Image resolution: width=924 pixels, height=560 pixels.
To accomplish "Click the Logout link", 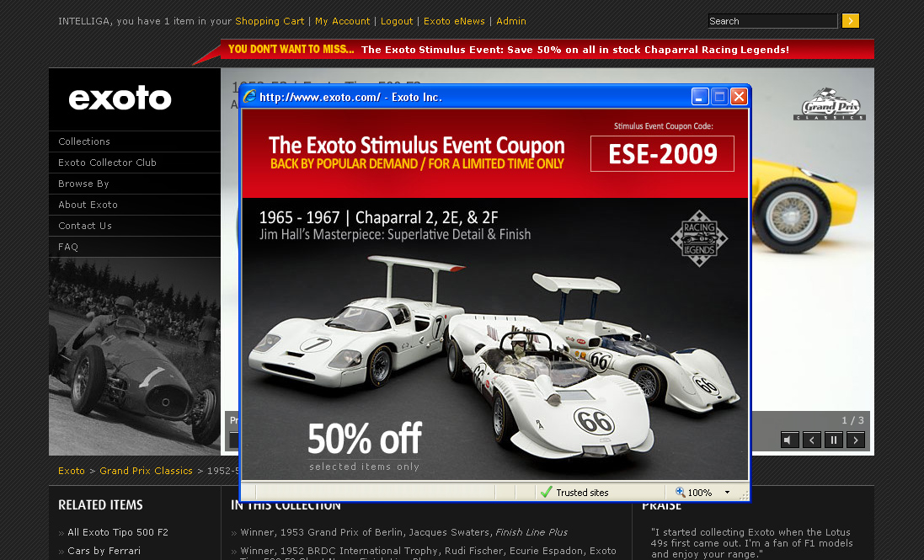I will pyautogui.click(x=397, y=21).
